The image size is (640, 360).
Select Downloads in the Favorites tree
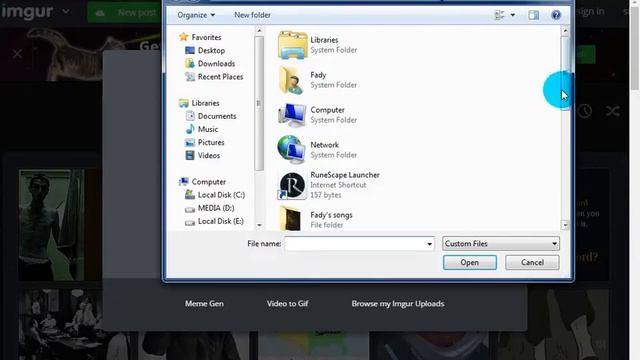coord(216,63)
